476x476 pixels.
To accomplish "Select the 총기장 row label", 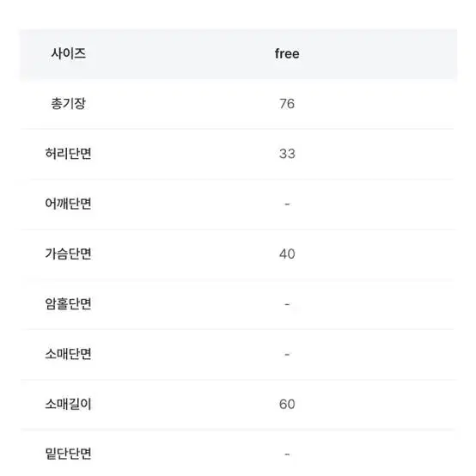I will point(68,103).
